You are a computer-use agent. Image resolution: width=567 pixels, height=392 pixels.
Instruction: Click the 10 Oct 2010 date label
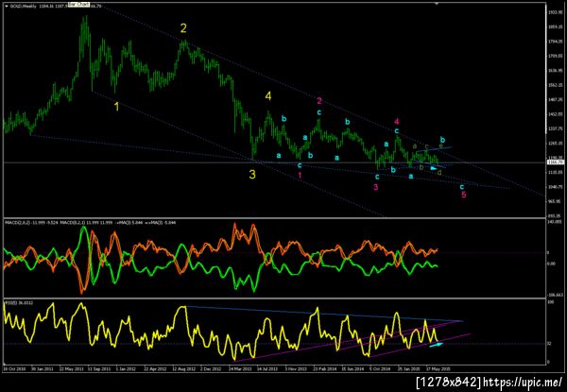[13, 369]
